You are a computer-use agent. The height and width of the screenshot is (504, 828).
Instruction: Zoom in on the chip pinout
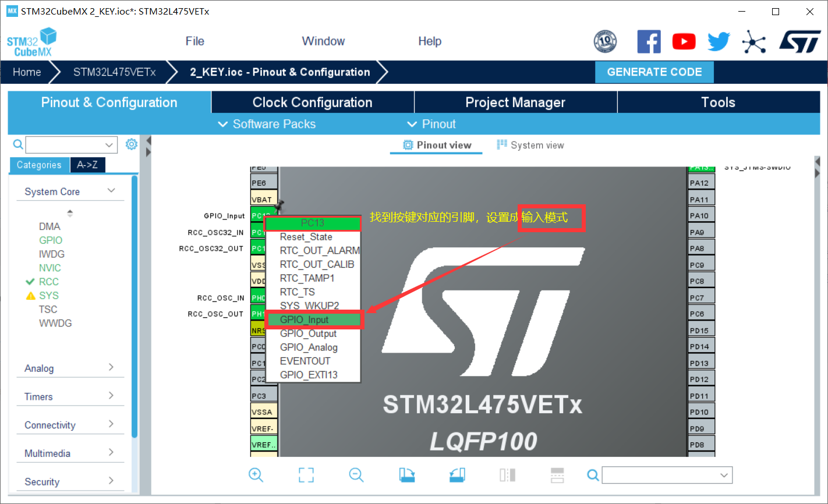click(256, 475)
